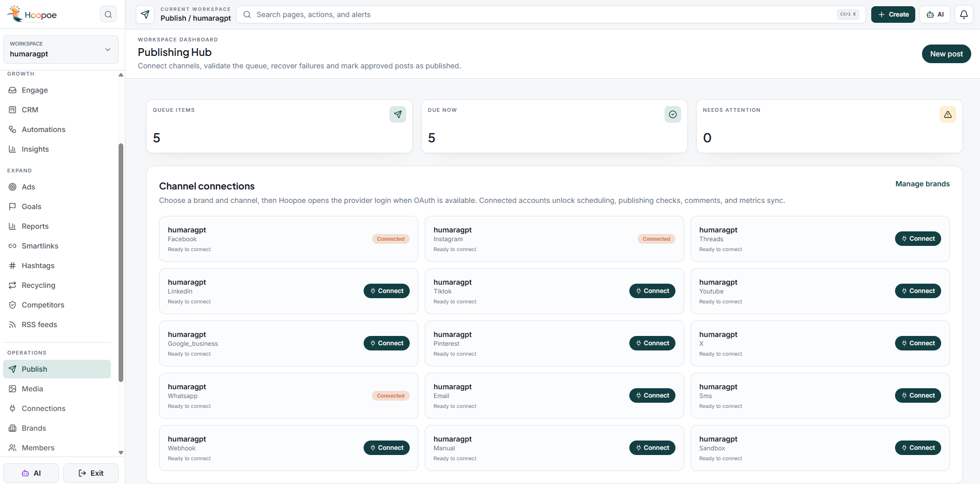Click the sidebar scrollbar thumb

click(121, 262)
